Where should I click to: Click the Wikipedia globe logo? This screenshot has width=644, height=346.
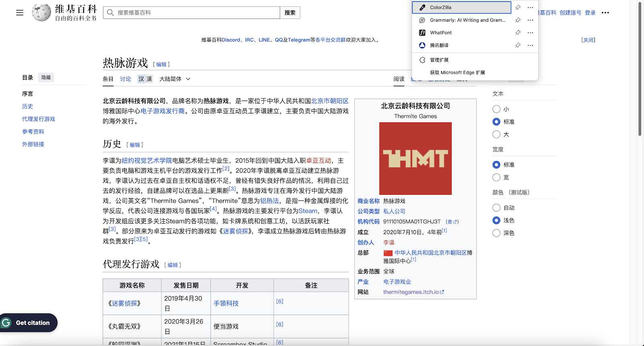[41, 12]
